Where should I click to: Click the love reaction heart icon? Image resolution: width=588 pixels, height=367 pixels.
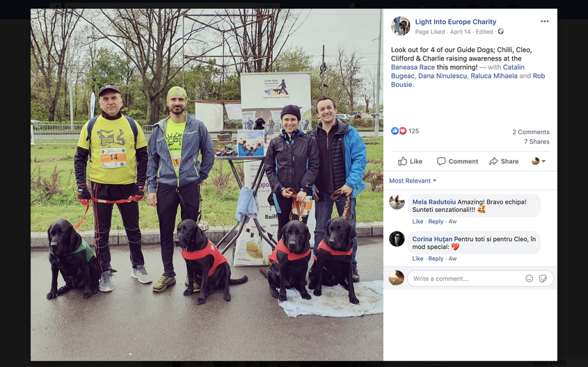tap(403, 131)
